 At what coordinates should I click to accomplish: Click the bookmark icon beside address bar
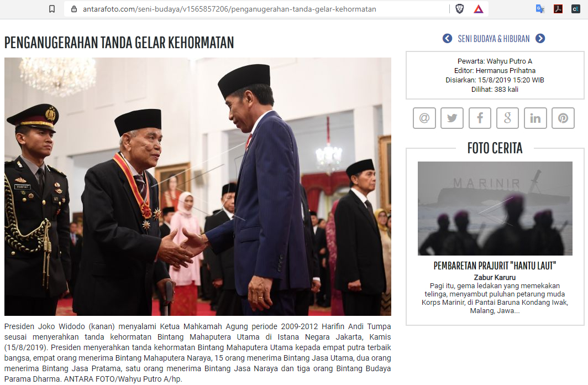tap(52, 9)
